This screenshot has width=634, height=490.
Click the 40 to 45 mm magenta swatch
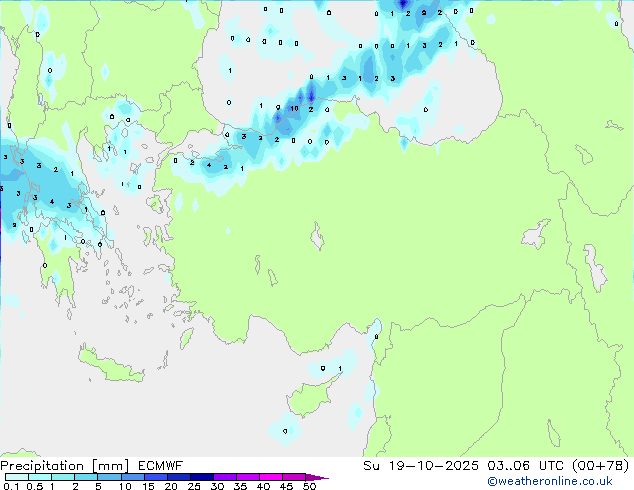click(x=271, y=477)
